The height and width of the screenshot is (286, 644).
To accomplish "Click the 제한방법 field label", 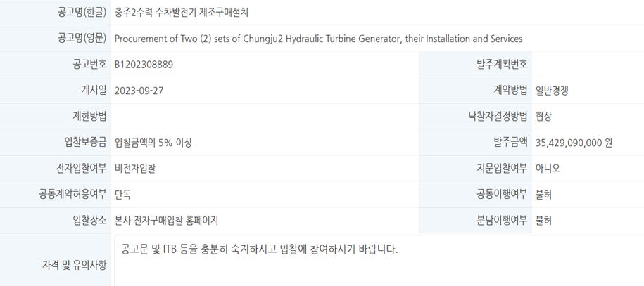I will tap(89, 117).
